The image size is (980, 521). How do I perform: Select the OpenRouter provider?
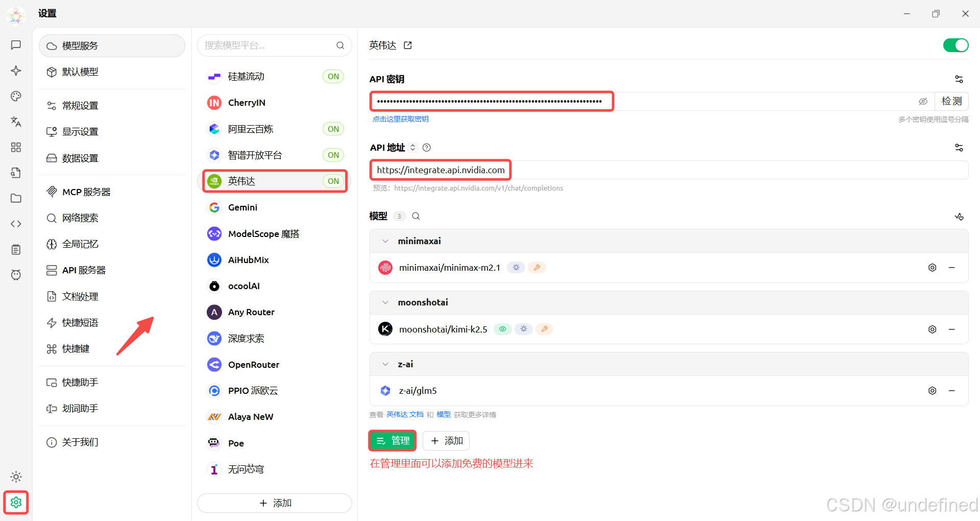coord(275,365)
